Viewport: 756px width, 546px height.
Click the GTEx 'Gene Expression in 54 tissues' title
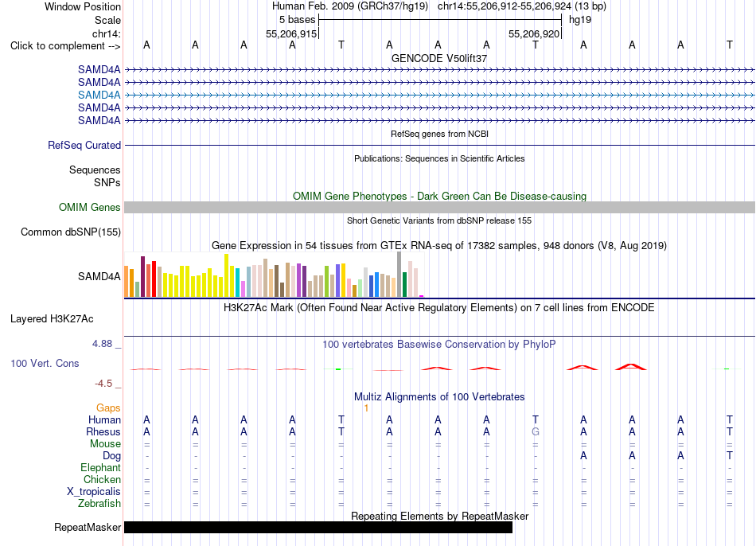point(439,245)
